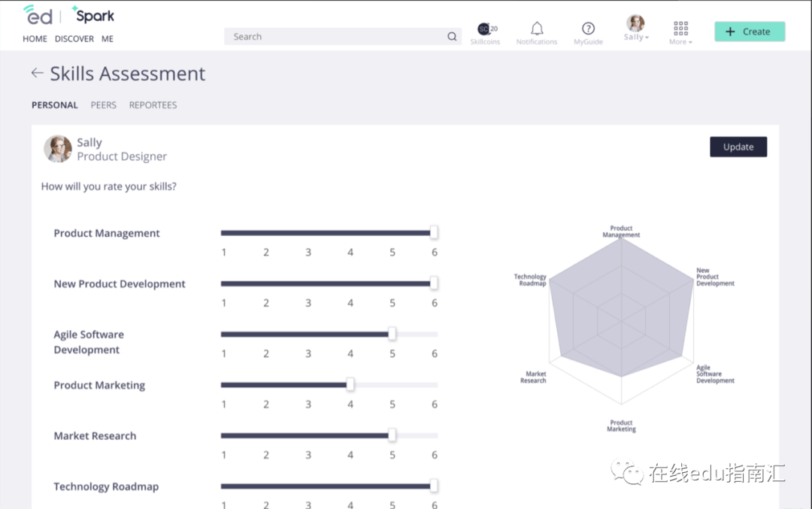This screenshot has height=509, width=812.
Task: Click the search magnifier icon
Action: (452, 36)
